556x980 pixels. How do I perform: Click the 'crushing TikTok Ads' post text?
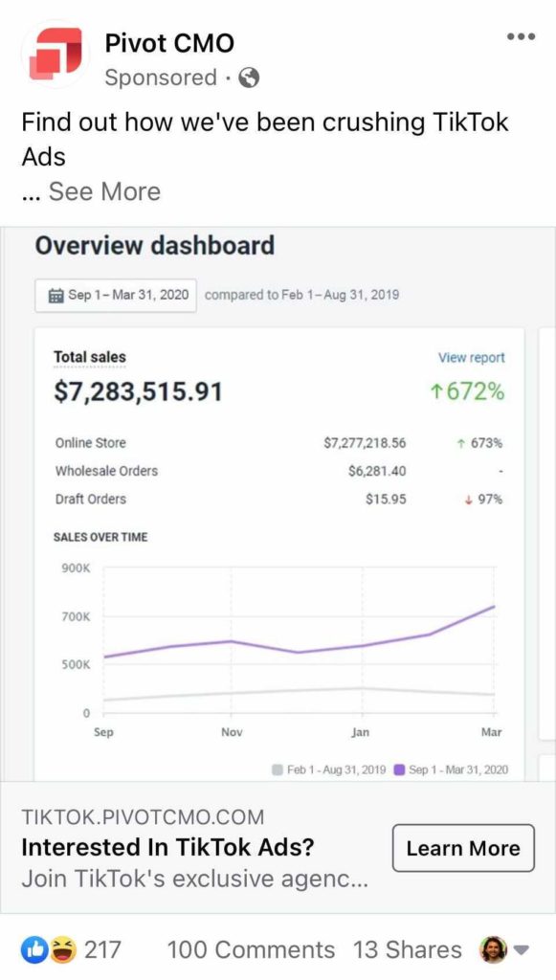[265, 139]
